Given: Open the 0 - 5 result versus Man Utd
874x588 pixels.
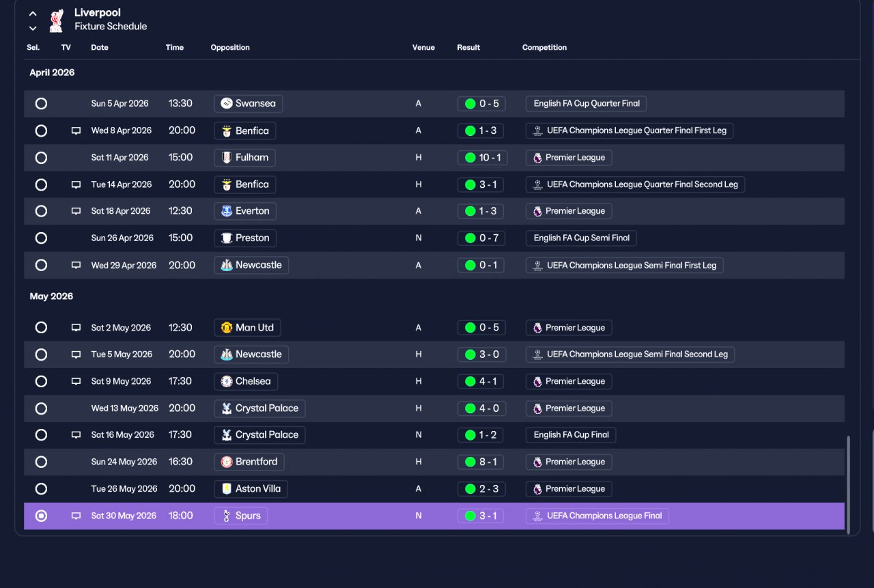Looking at the screenshot, I should point(482,328).
